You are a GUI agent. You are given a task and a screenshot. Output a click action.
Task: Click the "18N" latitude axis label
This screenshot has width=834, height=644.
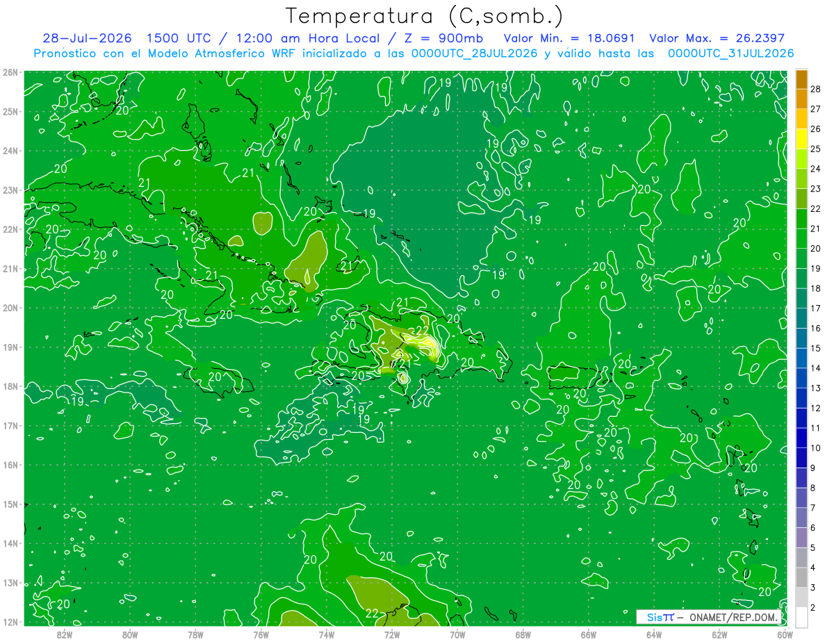coord(10,386)
